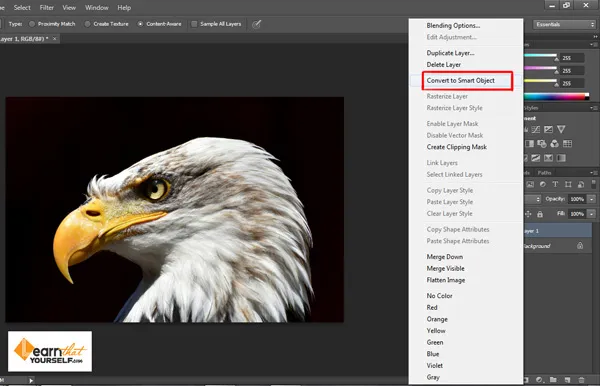600x386 pixels.
Task: Open the Window menu
Action: [x=96, y=8]
